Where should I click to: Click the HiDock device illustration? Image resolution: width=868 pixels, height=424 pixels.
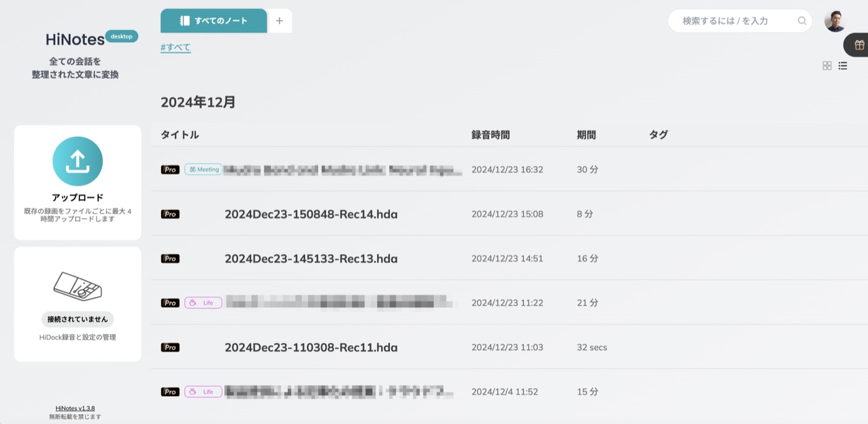tap(77, 286)
